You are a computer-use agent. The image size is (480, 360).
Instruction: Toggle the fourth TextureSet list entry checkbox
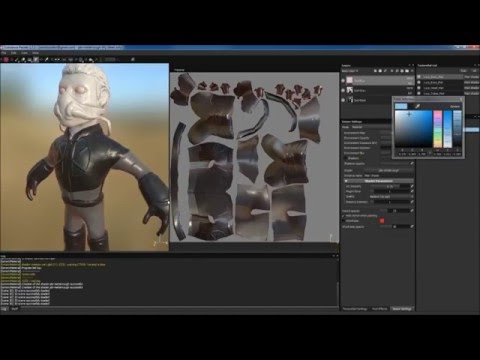(419, 93)
